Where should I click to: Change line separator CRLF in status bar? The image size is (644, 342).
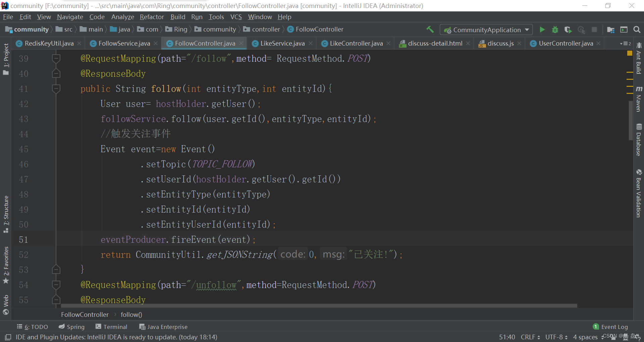click(530, 337)
